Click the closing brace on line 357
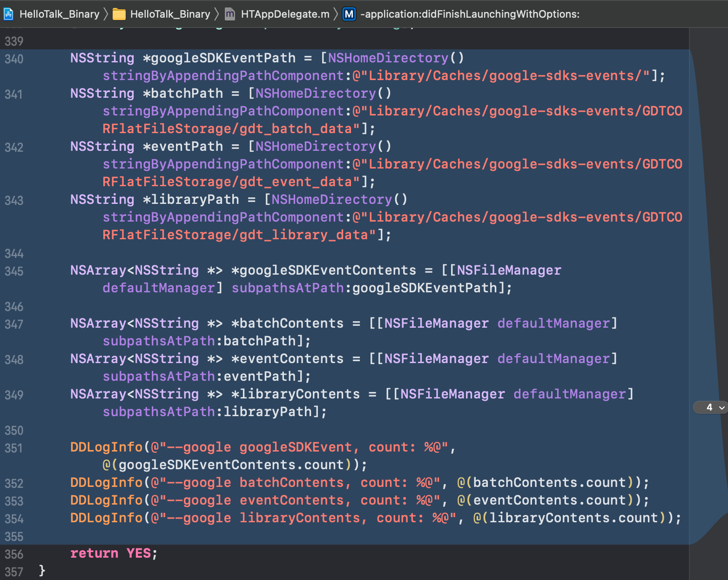The width and height of the screenshot is (728, 580). (42, 570)
